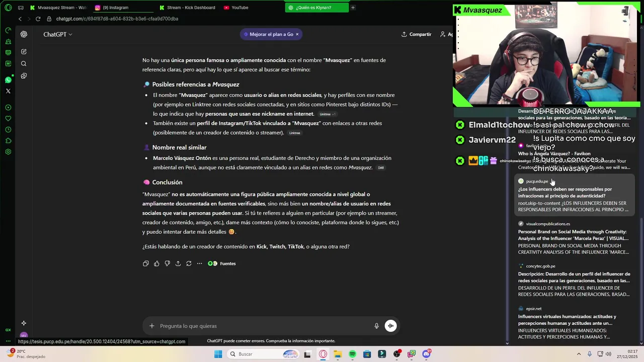Give thumbs up to the response
Viewport: 644px width, 362px height.
(156, 263)
